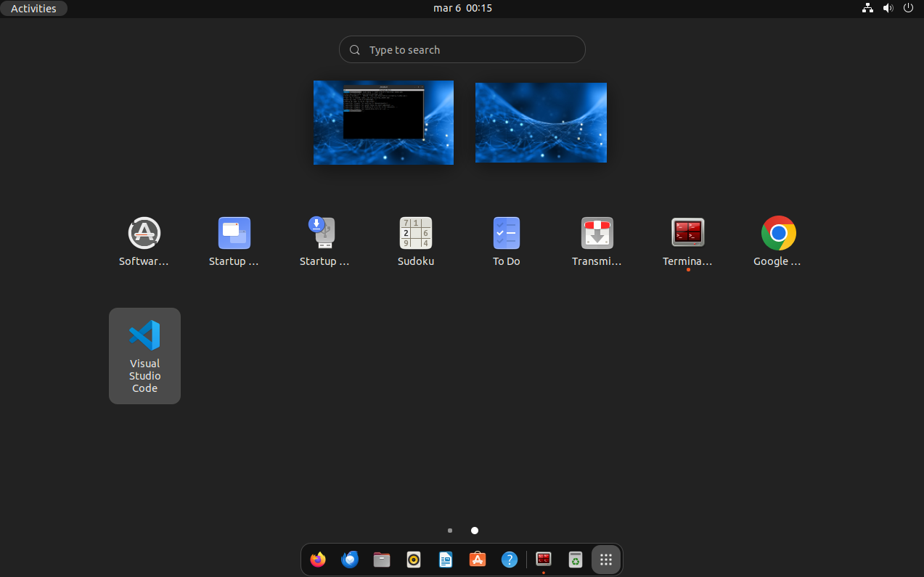Open Firefox from the dock

click(318, 560)
